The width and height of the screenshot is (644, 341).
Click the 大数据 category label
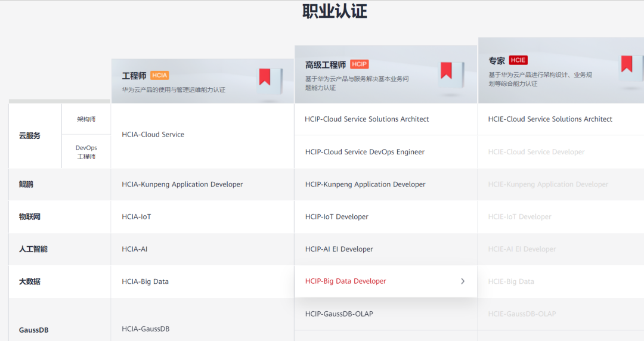tap(30, 281)
